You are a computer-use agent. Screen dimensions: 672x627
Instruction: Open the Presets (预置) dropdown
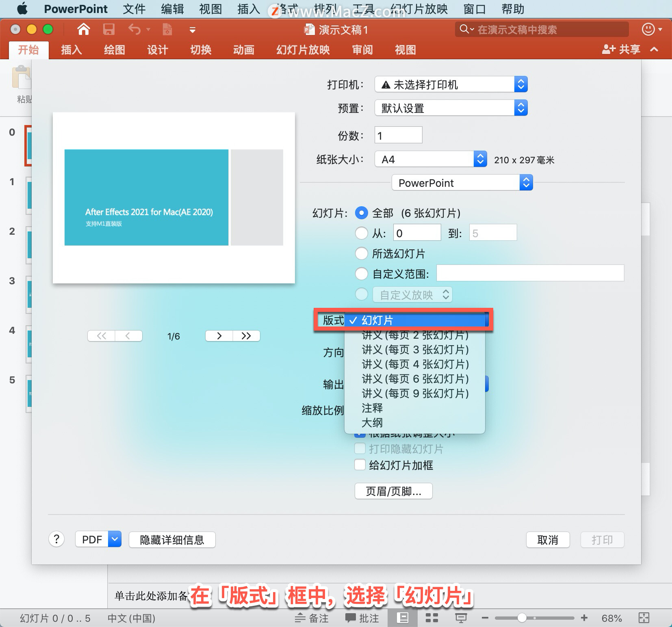451,108
